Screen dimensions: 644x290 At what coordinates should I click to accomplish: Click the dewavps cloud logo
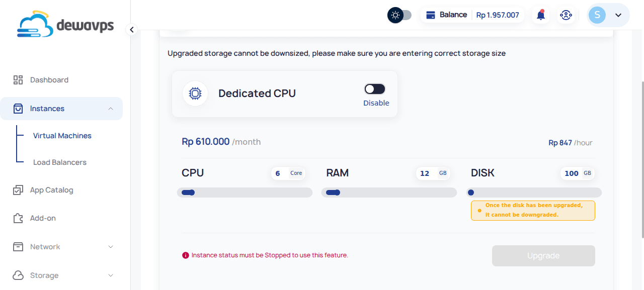[x=35, y=24]
